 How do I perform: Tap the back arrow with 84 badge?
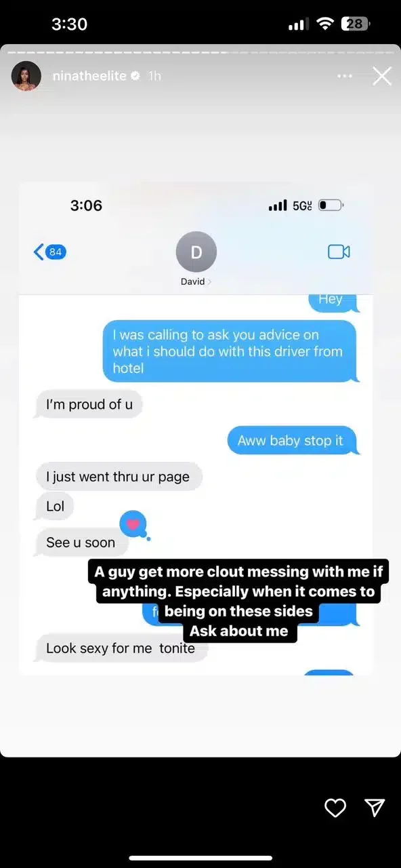[49, 252]
